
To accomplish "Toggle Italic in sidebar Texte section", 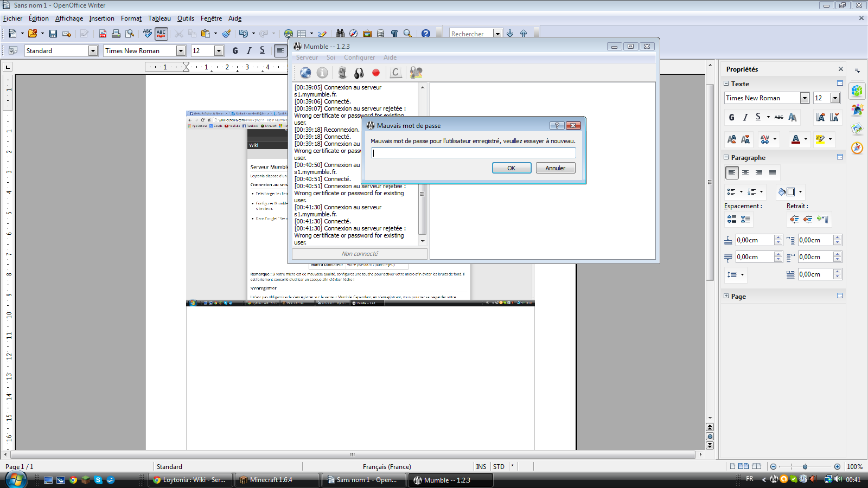I will point(745,117).
